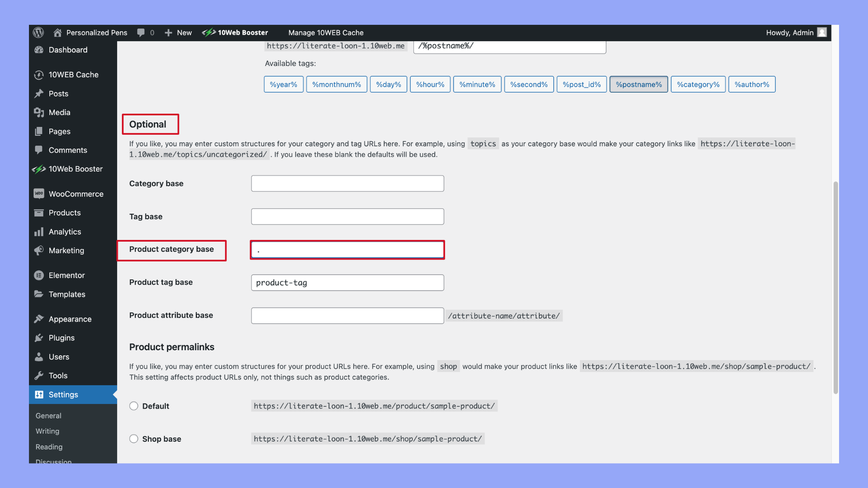Click the Posts pushpin icon

[x=39, y=94]
